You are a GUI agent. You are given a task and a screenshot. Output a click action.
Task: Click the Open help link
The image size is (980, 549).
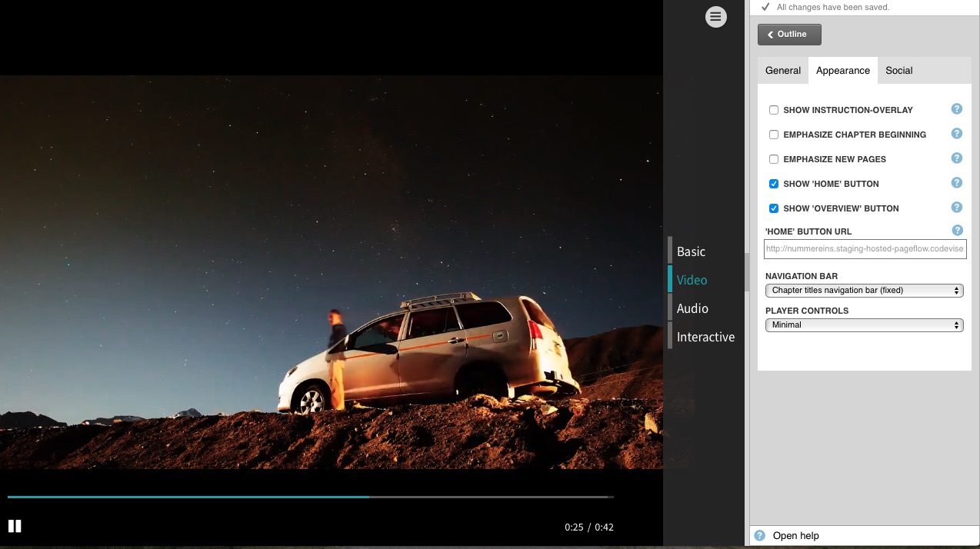pos(795,536)
